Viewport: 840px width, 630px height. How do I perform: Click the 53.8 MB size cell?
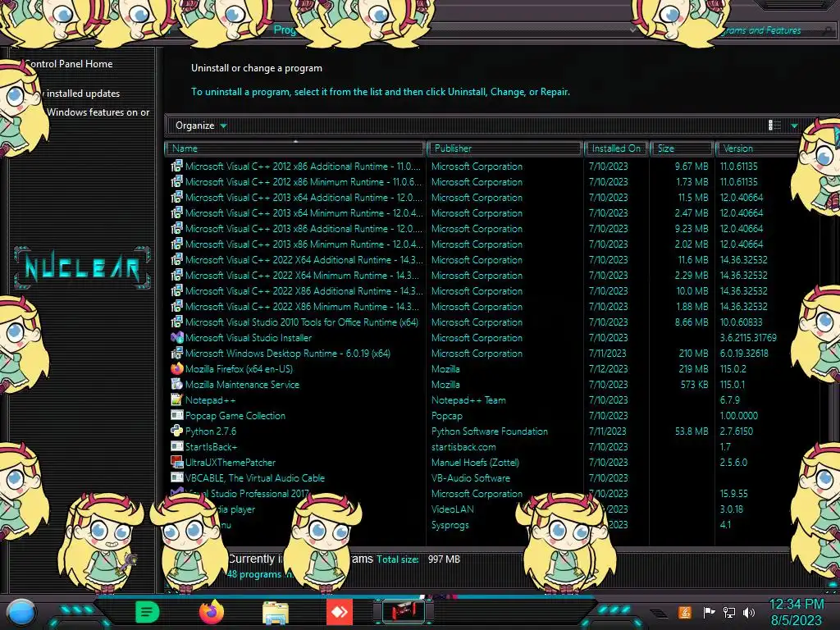[x=692, y=431]
